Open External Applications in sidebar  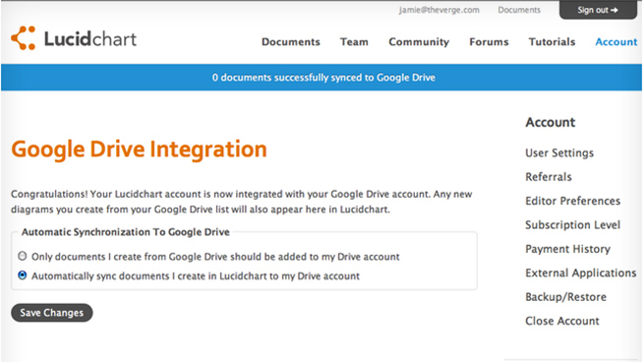click(581, 272)
